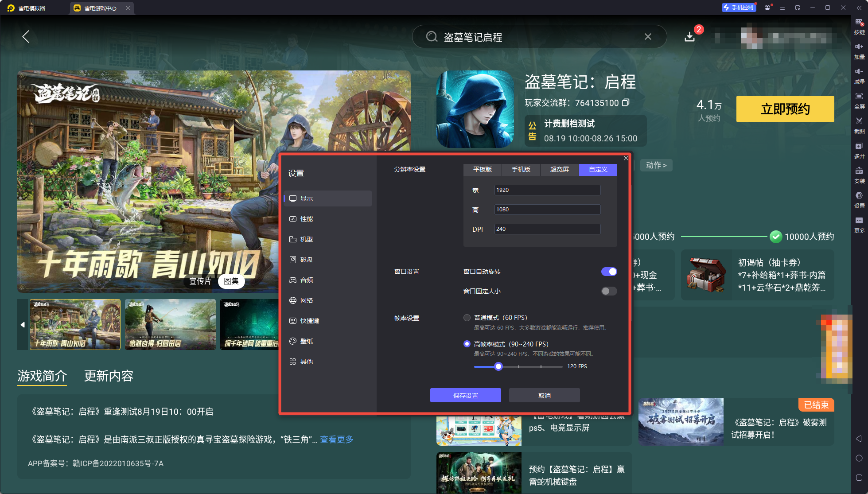
Task: Open 更多 tools in right sidebar
Action: click(x=859, y=225)
